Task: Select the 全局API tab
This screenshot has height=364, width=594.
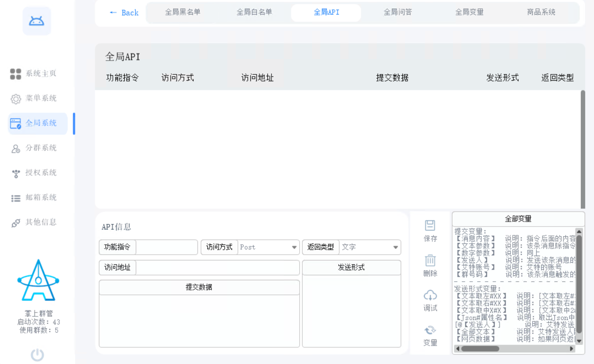Action: (x=326, y=13)
